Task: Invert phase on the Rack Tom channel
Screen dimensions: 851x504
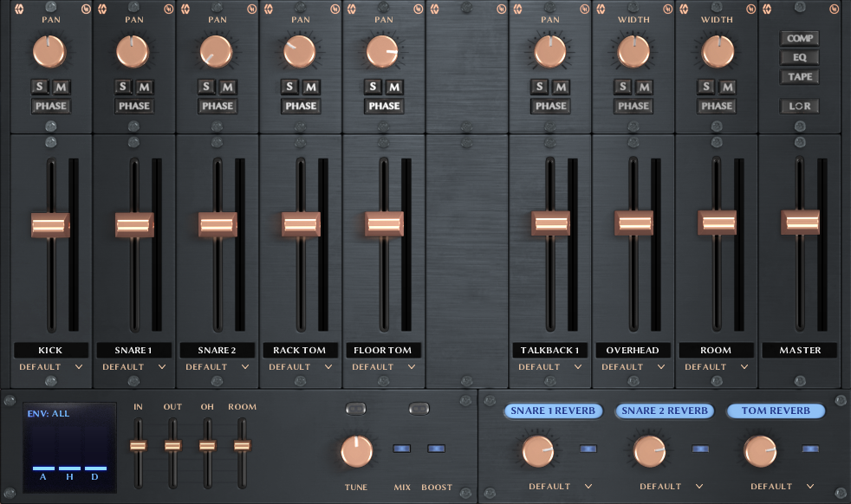Action: pyautogui.click(x=301, y=107)
